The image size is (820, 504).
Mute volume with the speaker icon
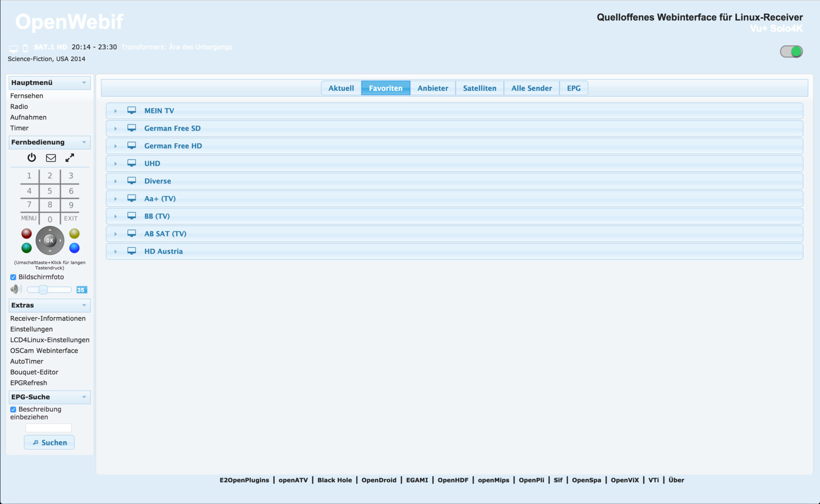coord(16,289)
